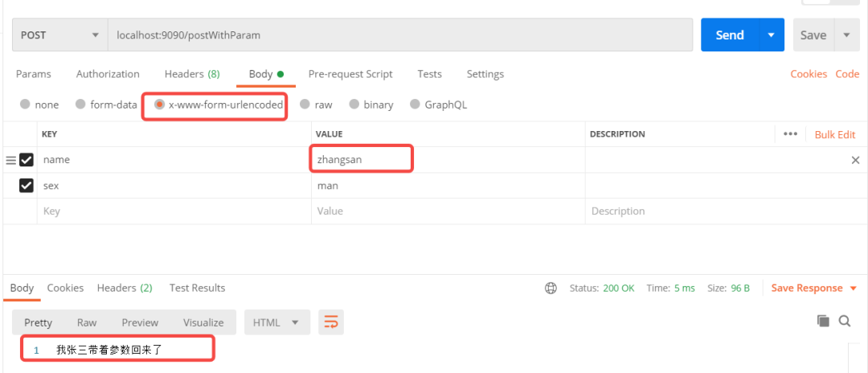Copy the response to clipboard
The image size is (868, 373).
[823, 321]
